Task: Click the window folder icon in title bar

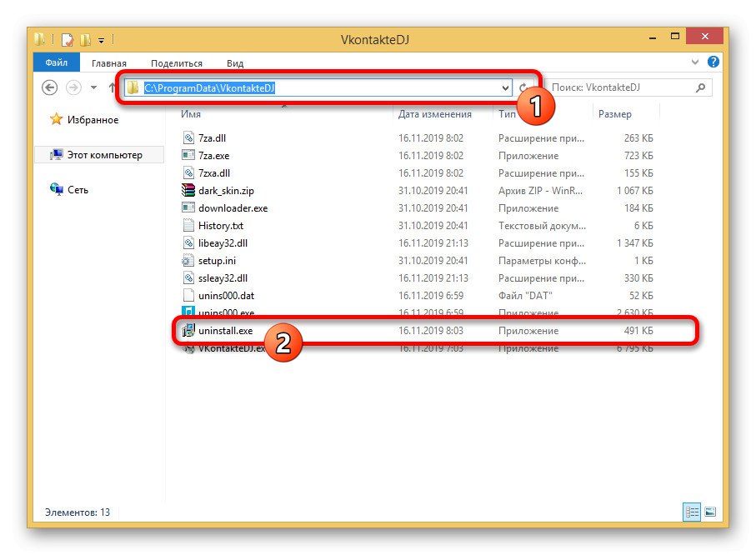Action: click(x=40, y=39)
